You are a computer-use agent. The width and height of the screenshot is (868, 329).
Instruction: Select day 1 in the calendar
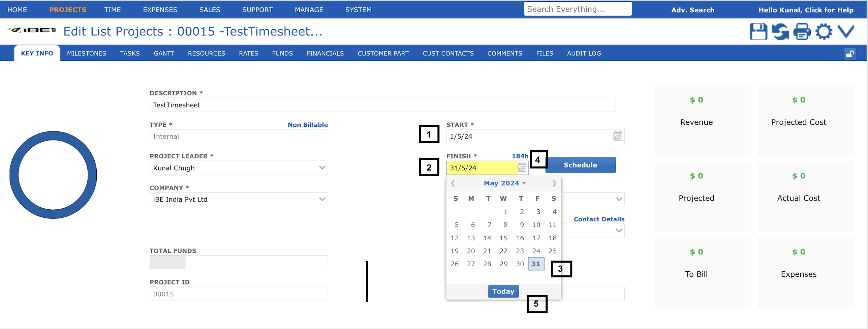coord(505,212)
